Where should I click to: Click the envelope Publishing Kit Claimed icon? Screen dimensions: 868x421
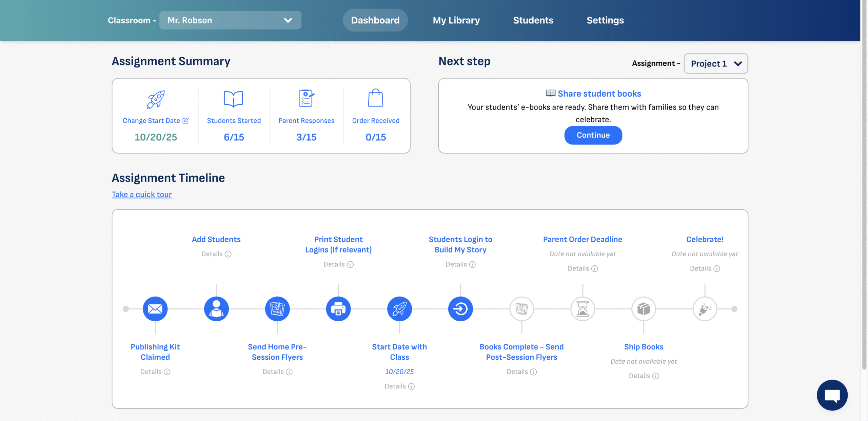pos(155,309)
